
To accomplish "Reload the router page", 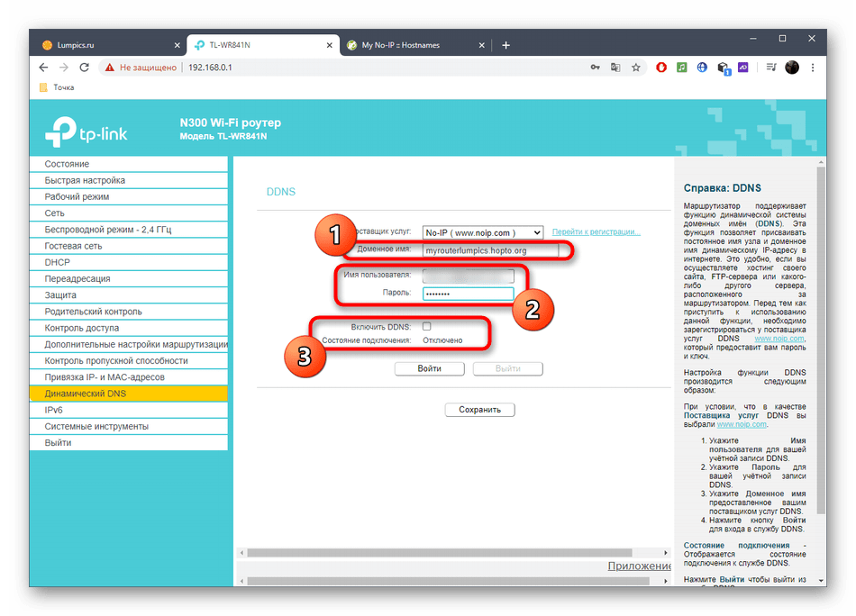I will 85,68.
